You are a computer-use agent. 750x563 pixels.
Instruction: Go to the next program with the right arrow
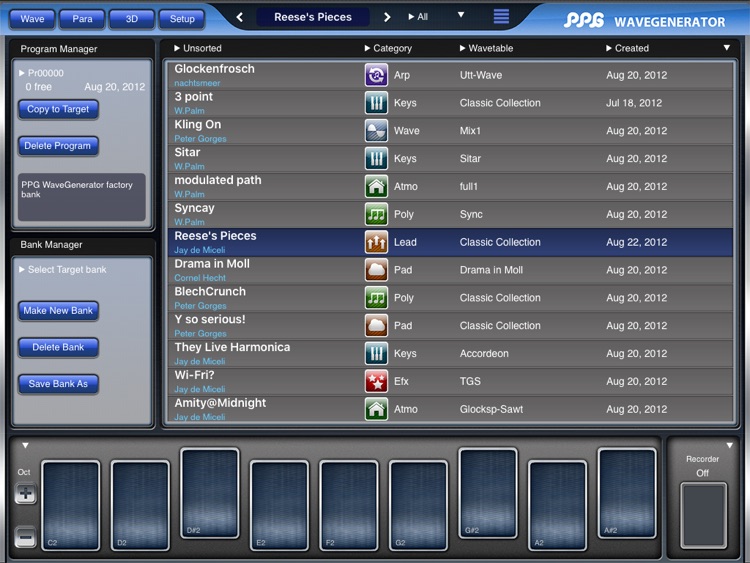coord(387,17)
